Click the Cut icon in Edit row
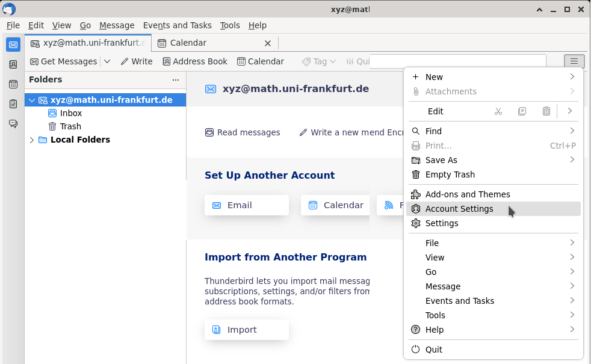Screen dimensions: 591x364 [498, 111]
